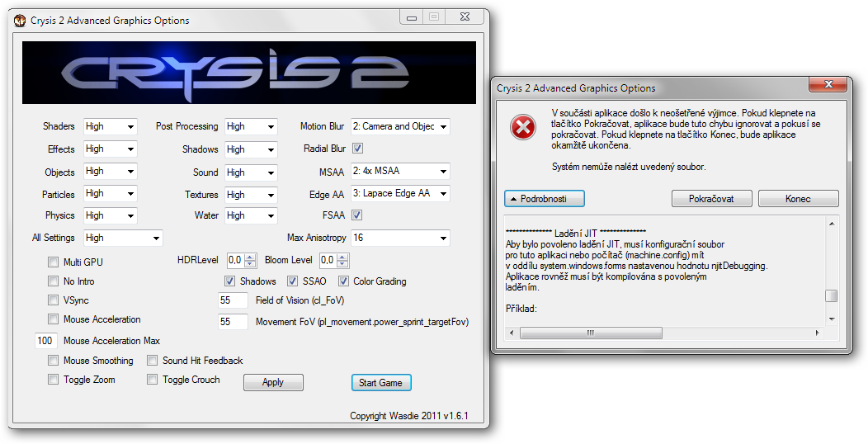The width and height of the screenshot is (868, 444).
Task: Click the details horizontal scrollbar thumb
Action: (592, 333)
